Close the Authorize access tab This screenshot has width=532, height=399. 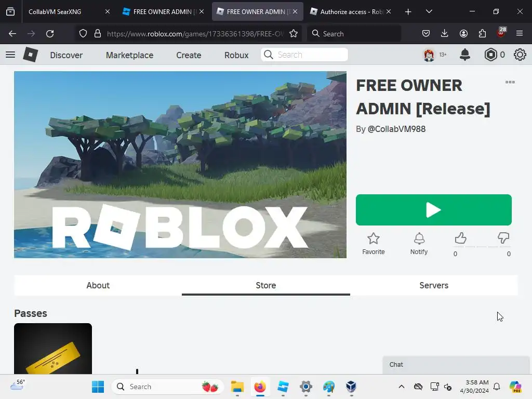pyautogui.click(x=389, y=11)
